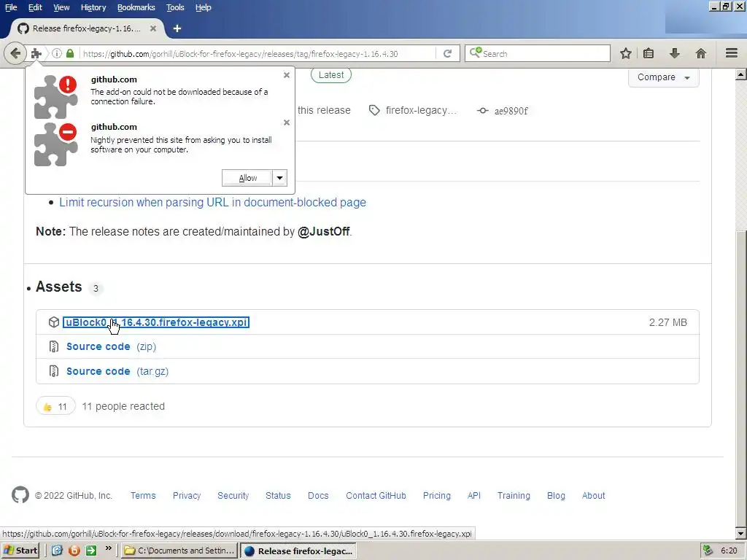Open the Help menu
This screenshot has height=560, width=747.
(x=204, y=7)
